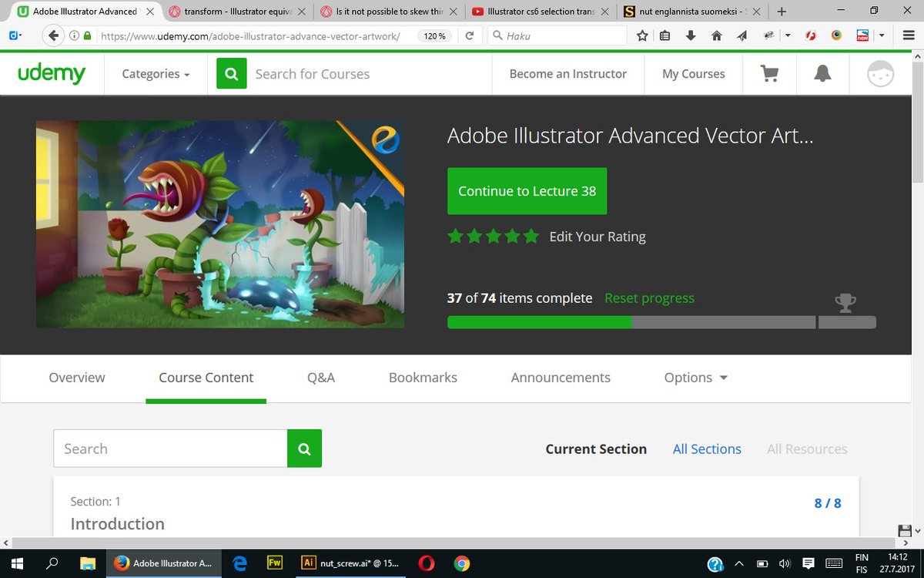Focus the course content Search box
924x578 pixels.
coord(170,449)
